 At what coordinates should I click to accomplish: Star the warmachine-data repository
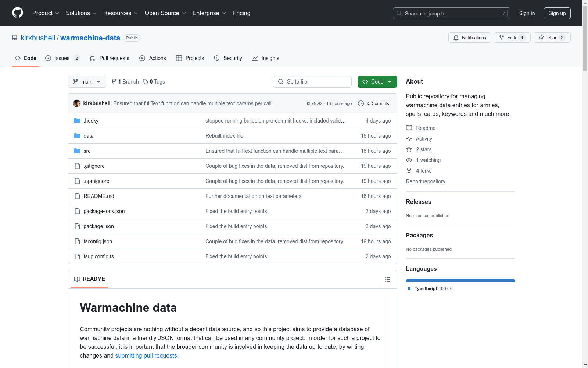pos(552,38)
